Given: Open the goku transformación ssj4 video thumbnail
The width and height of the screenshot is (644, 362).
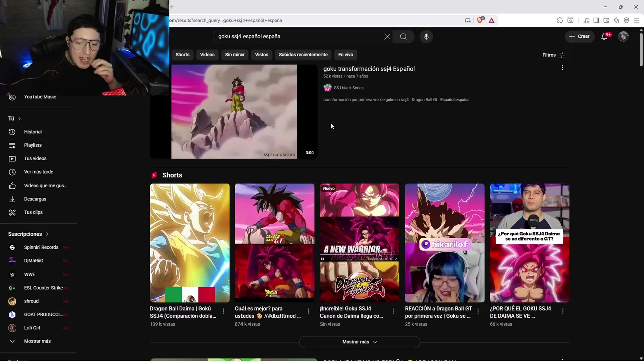Looking at the screenshot, I should tap(234, 112).
